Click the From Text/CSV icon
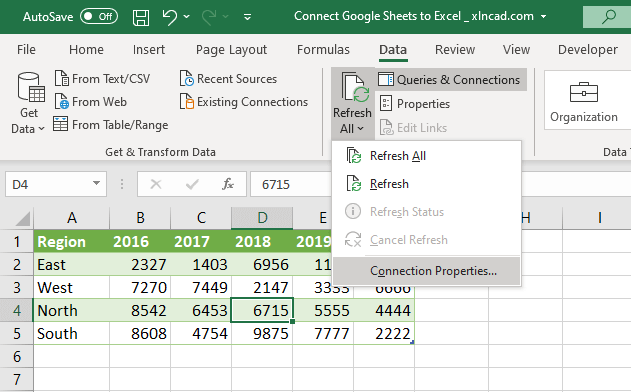The image size is (631, 392). [61, 78]
